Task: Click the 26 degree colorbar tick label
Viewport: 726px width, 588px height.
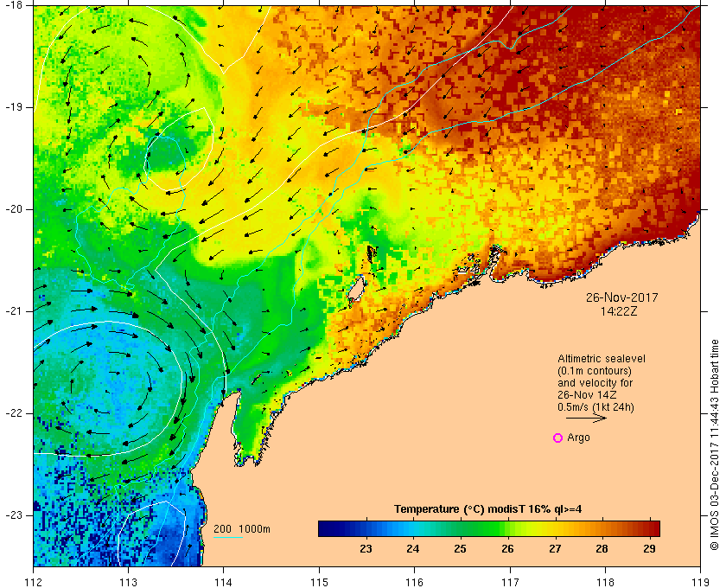Action: [507, 549]
